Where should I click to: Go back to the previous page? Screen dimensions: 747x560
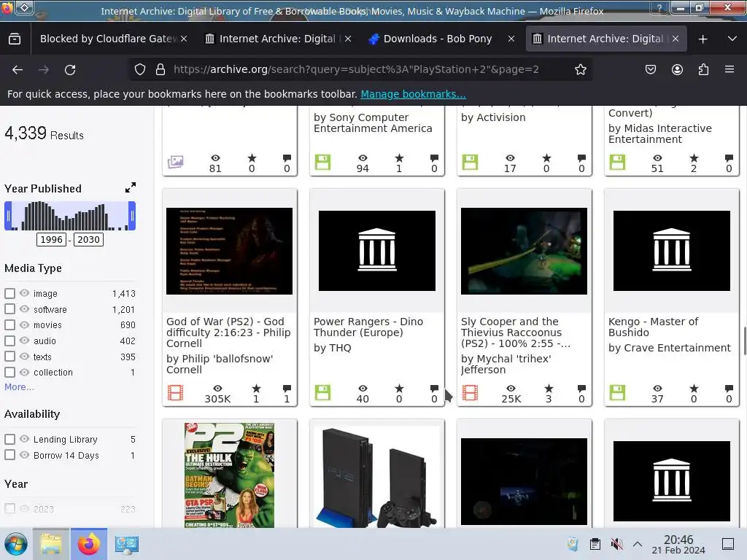pos(18,70)
